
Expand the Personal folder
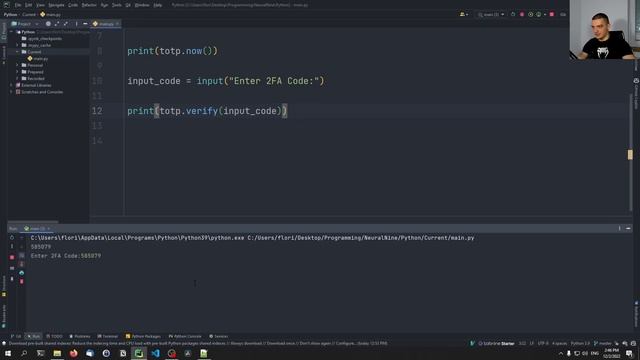point(18,65)
